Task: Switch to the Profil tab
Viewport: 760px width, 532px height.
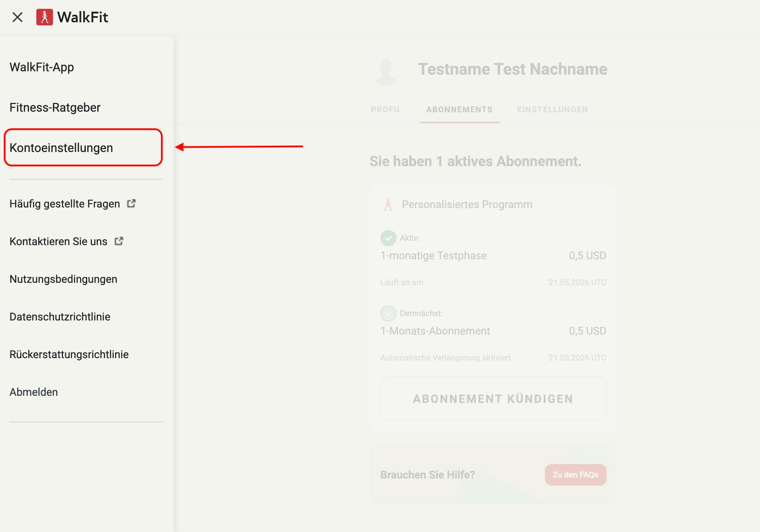Action: [x=386, y=110]
